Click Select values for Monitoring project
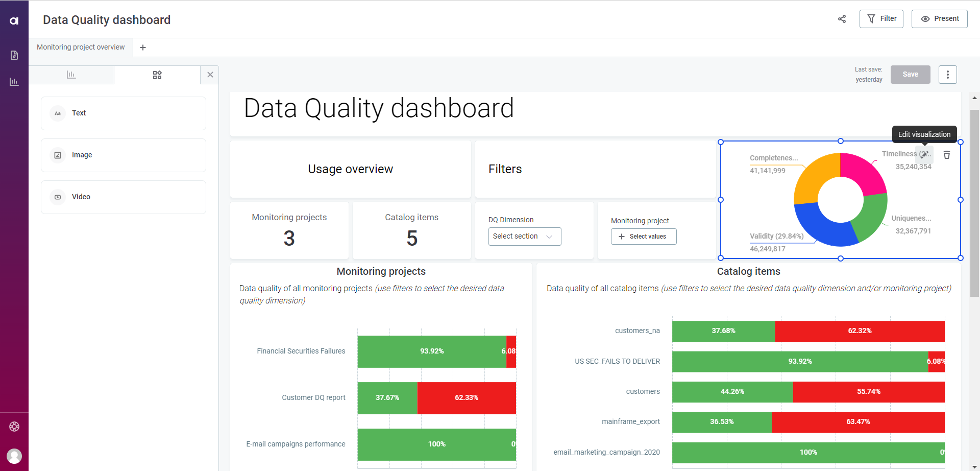 click(x=643, y=237)
